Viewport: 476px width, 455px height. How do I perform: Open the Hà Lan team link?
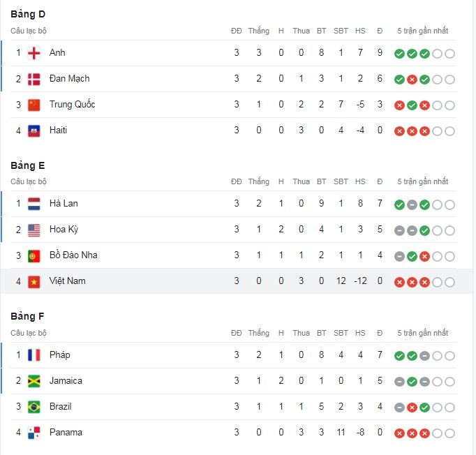pos(64,204)
